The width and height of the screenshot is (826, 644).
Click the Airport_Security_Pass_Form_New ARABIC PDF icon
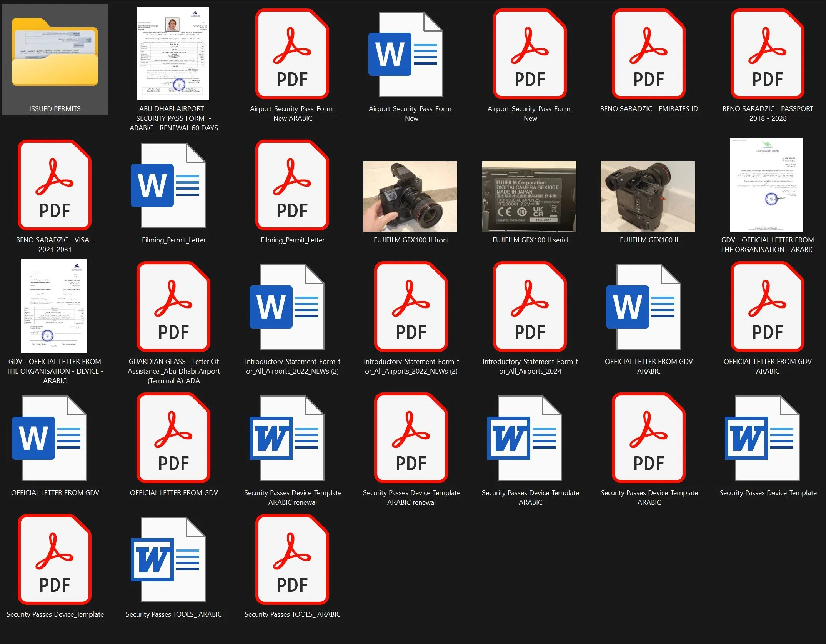[292, 54]
